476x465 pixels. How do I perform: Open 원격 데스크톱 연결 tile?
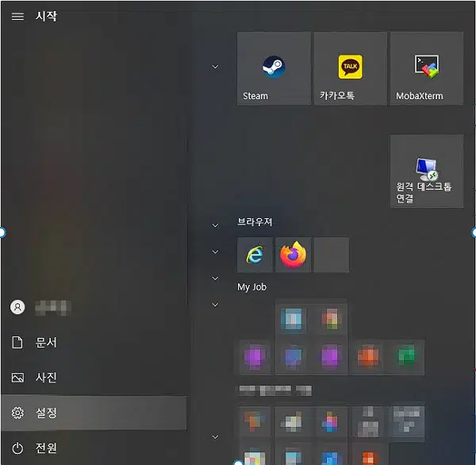tap(427, 171)
